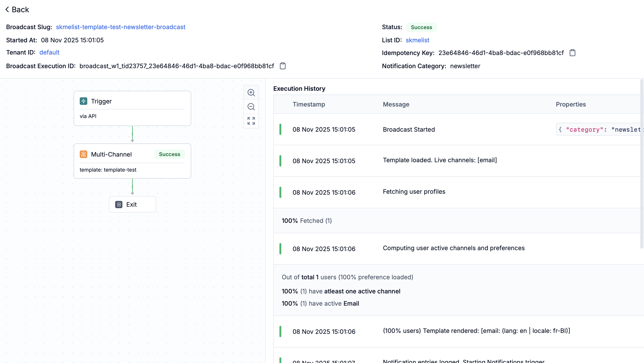Screen dimensions: 644x363
Task: Open the skmelist List ID link
Action: [417, 40]
